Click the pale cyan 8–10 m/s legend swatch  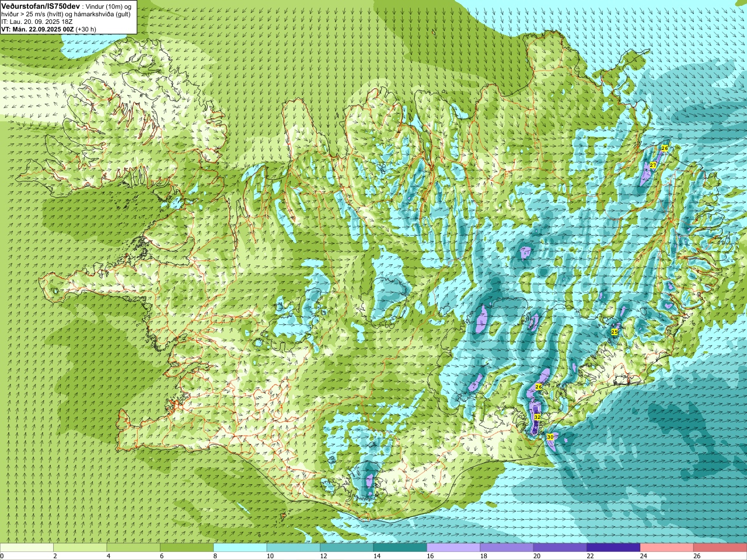pos(240,548)
